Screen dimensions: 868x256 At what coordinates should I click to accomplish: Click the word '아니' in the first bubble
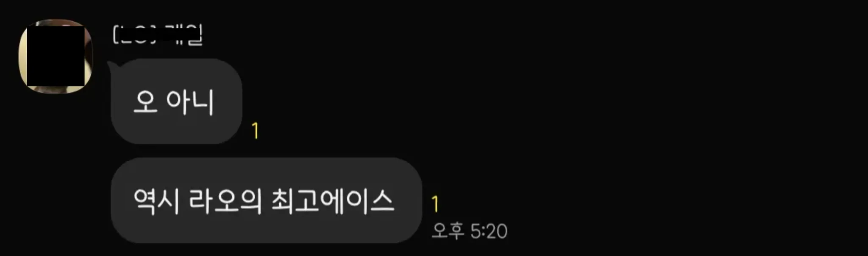[x=190, y=102]
